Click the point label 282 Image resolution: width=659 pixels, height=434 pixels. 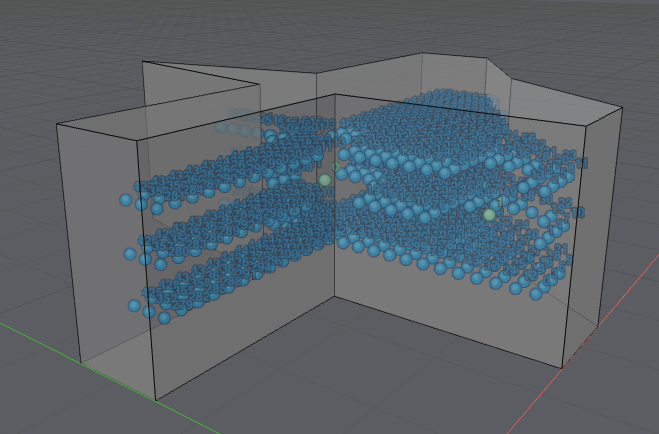pyautogui.click(x=200, y=297)
